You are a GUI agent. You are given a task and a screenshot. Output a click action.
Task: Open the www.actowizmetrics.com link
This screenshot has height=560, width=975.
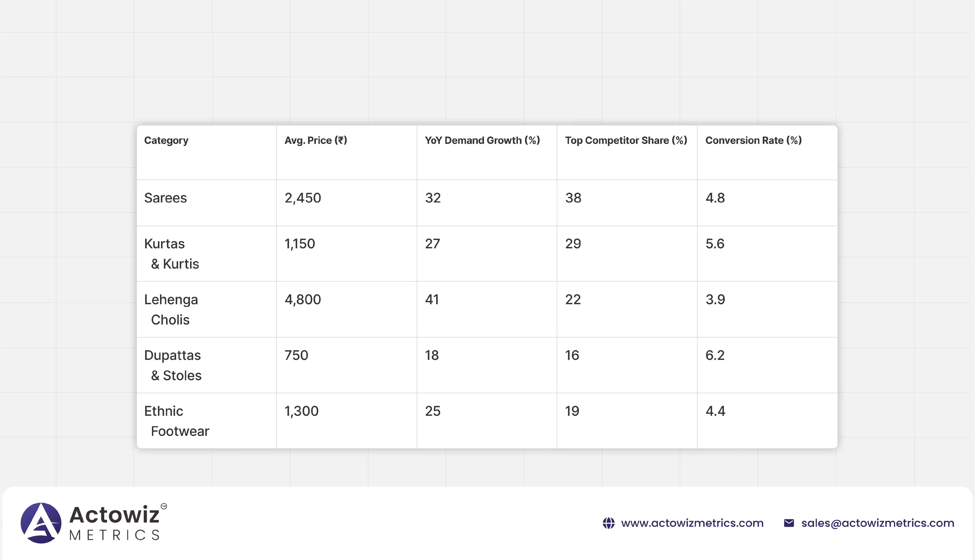692,523
